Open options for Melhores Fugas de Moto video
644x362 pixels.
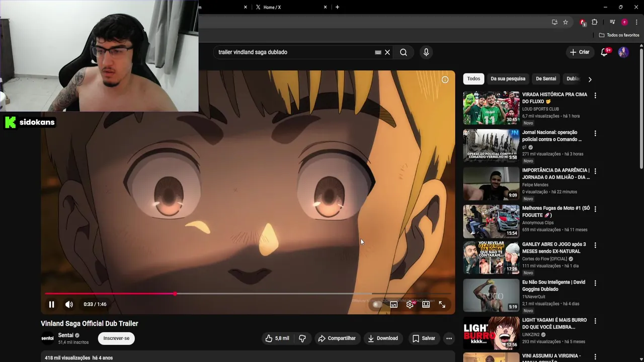(x=595, y=209)
